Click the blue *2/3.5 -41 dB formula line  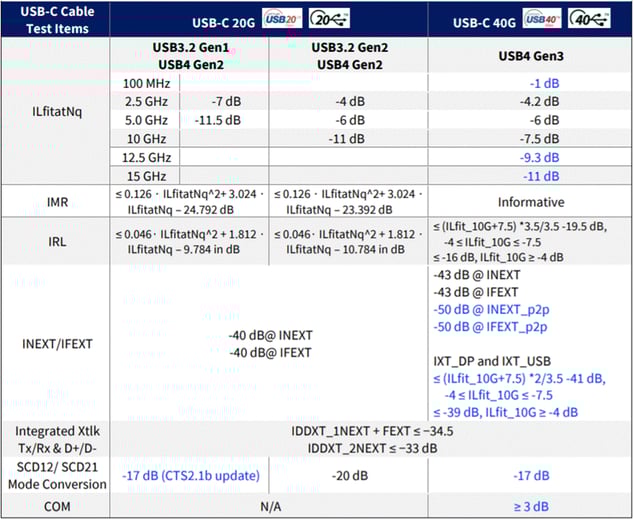(x=519, y=379)
